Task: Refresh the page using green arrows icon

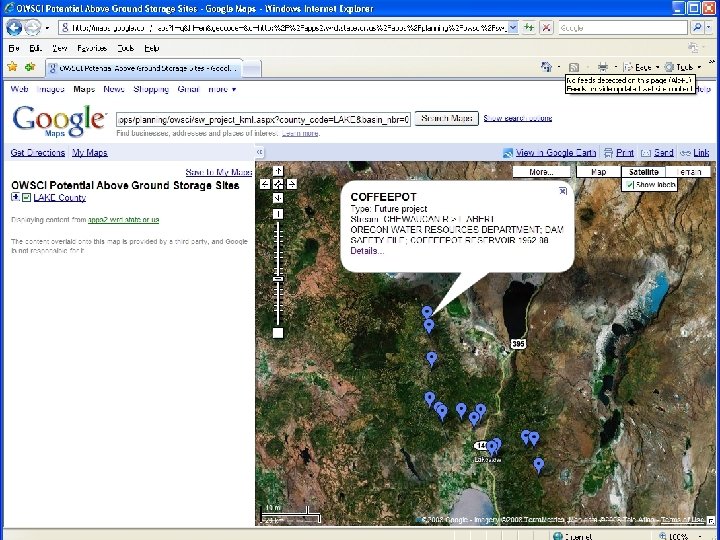Action: click(x=529, y=28)
